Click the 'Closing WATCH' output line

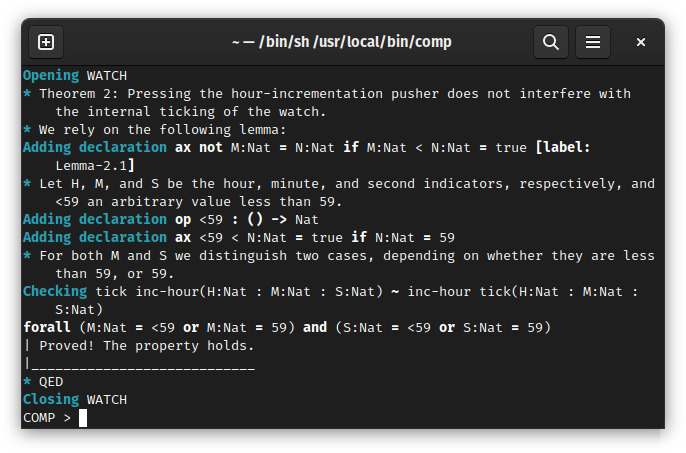(75, 400)
